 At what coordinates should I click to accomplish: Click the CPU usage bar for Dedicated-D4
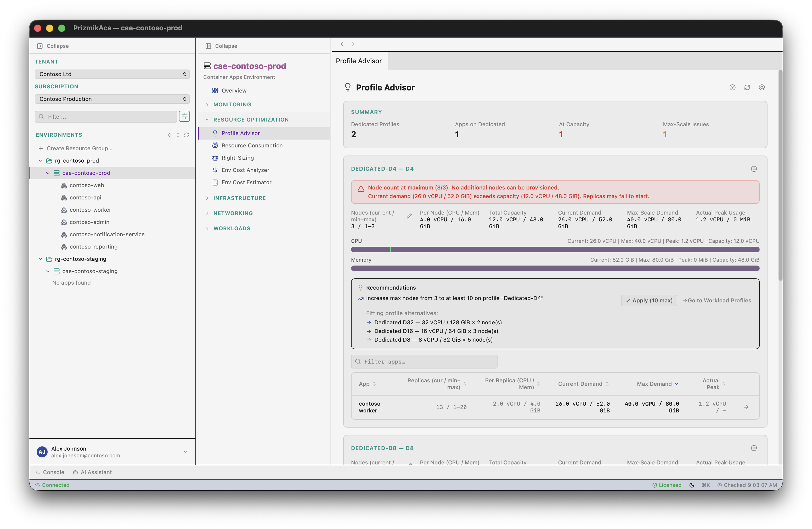(x=555, y=250)
